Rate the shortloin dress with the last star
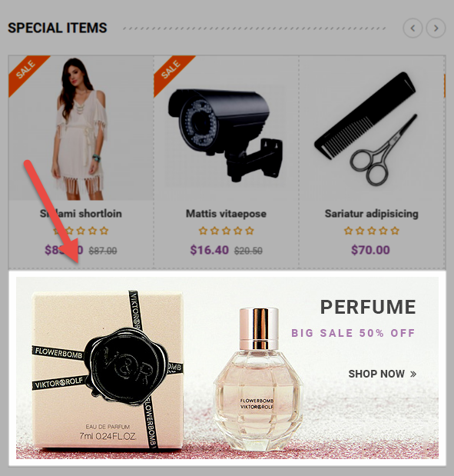This screenshot has height=476, width=454. 104,231
